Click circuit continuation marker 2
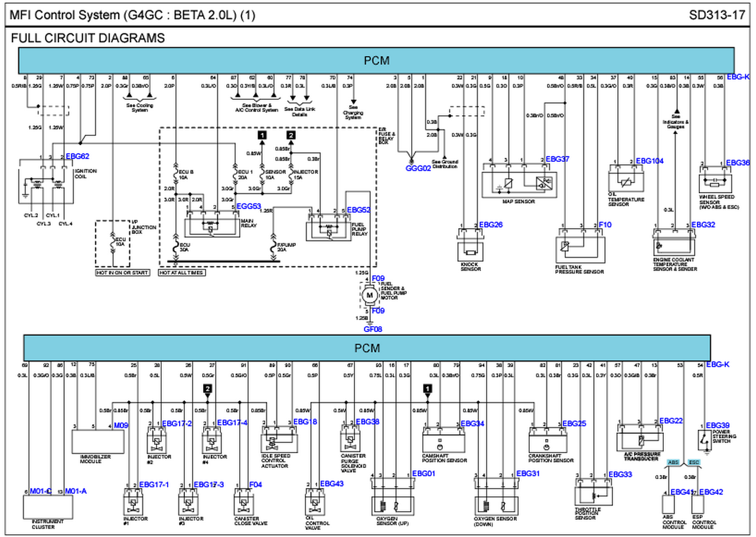756x537 pixels. (x=291, y=135)
